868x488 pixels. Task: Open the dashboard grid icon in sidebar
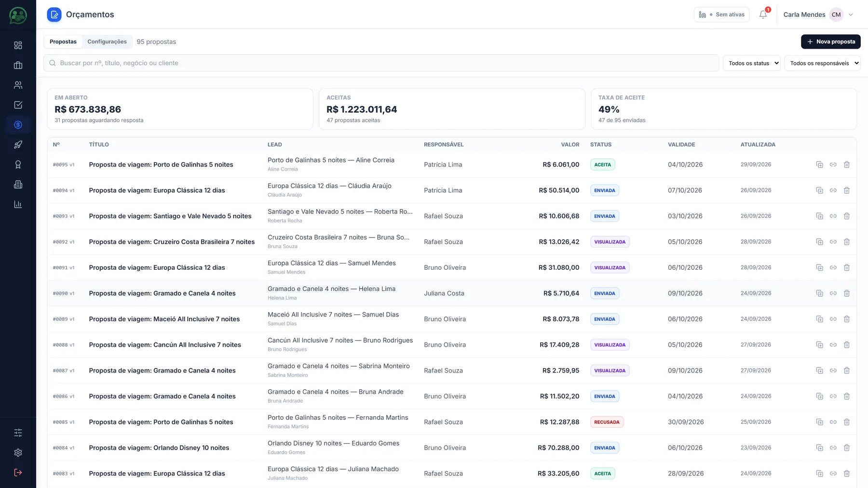pos(18,45)
